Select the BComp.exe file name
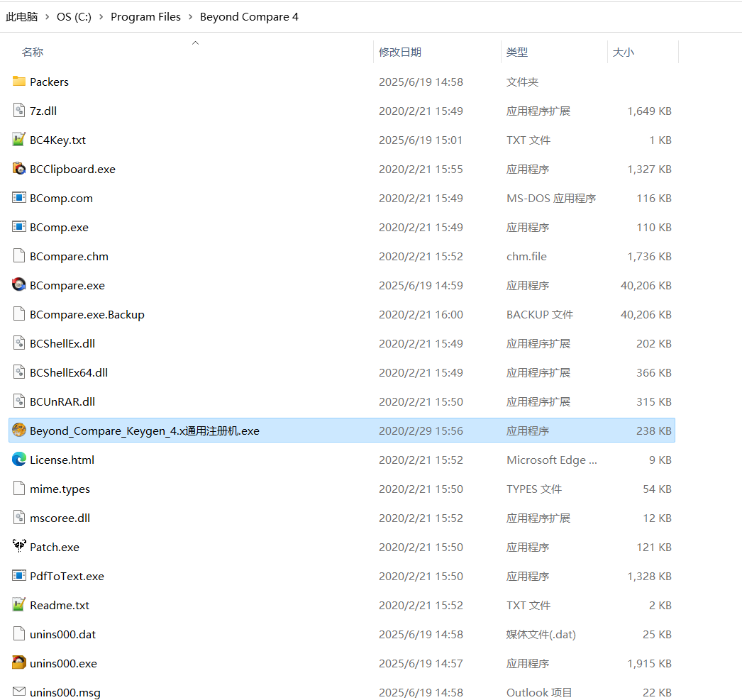 coord(59,228)
